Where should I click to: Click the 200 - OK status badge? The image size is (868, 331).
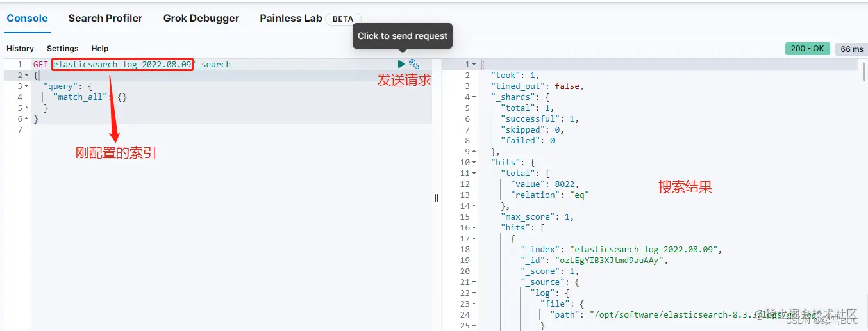tap(807, 49)
